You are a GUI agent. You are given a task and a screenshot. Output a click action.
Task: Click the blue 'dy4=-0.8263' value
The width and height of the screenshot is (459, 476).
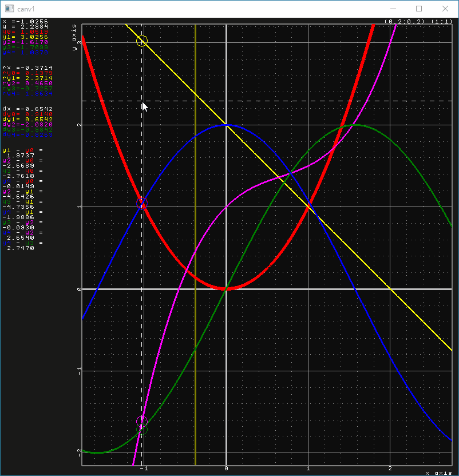(27, 135)
